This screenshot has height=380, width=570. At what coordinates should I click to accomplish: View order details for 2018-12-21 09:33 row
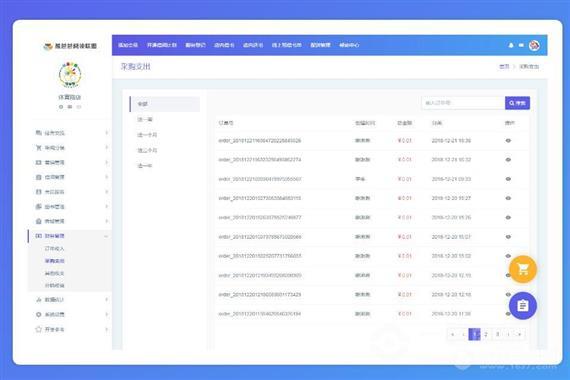coord(508,179)
